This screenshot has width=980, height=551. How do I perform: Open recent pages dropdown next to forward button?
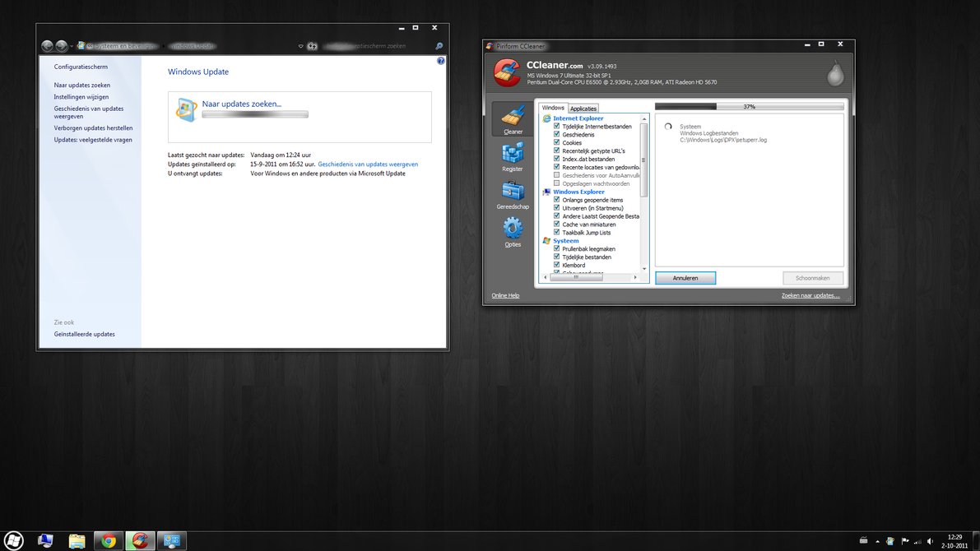point(72,46)
